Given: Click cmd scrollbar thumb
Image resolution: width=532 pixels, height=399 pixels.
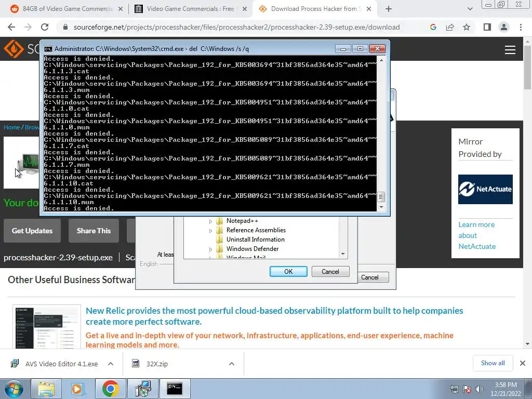Looking at the screenshot, I should (381, 197).
